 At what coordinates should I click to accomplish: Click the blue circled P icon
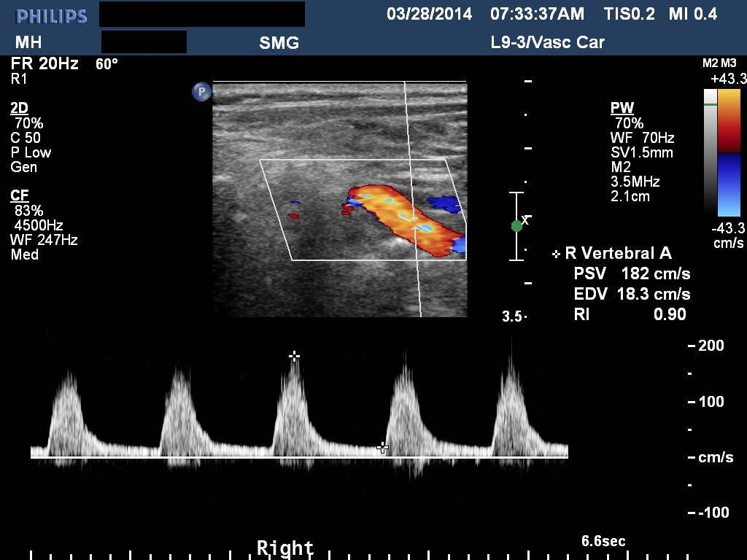point(201,91)
